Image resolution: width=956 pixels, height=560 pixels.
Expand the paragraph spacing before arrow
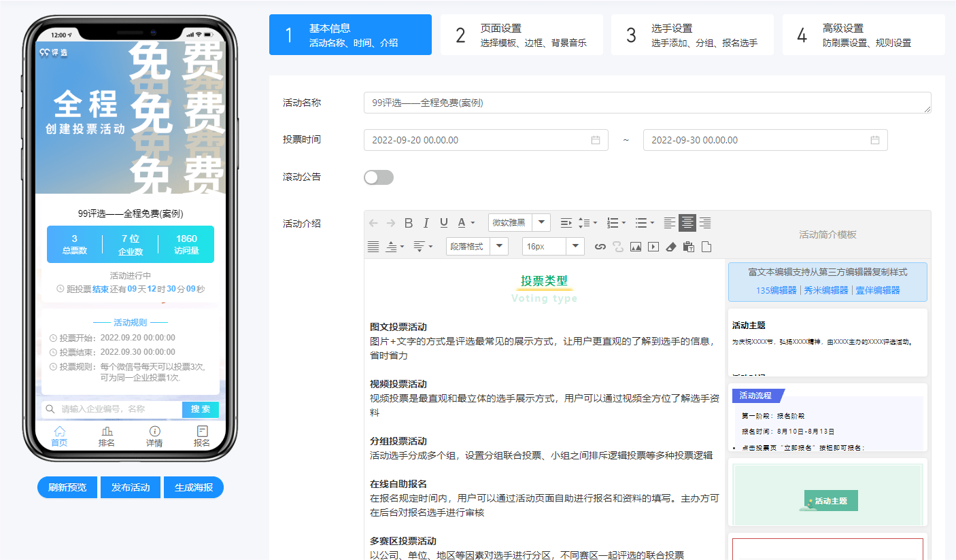(x=402, y=247)
